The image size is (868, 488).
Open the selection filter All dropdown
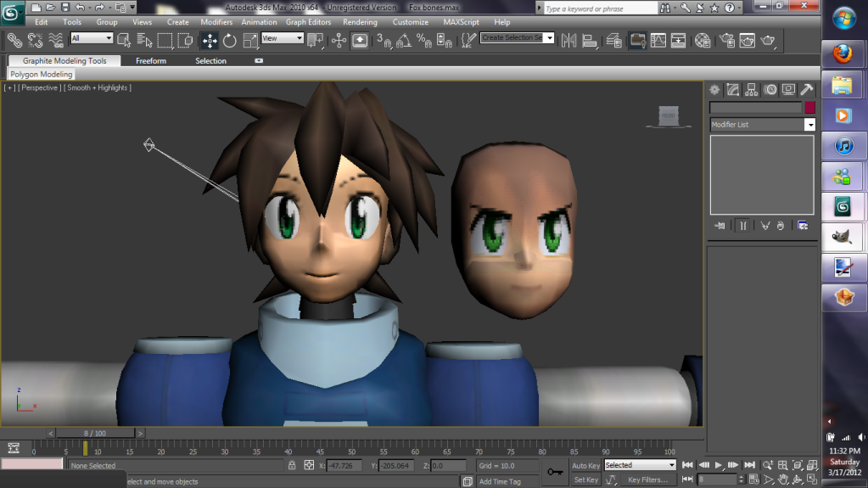pyautogui.click(x=92, y=37)
